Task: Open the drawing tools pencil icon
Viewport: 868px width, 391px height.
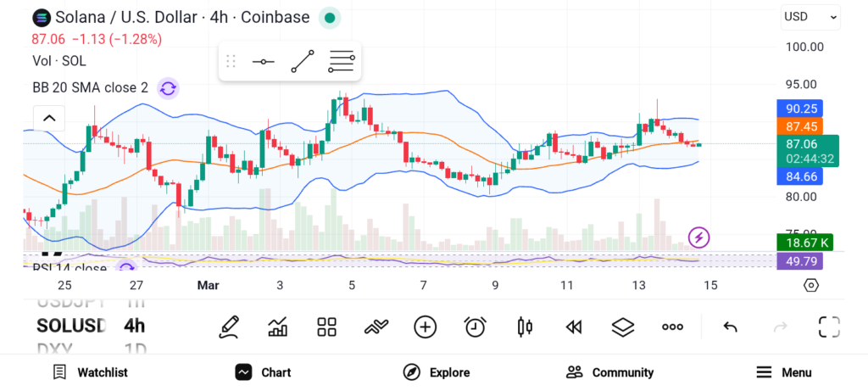Action: (229, 327)
